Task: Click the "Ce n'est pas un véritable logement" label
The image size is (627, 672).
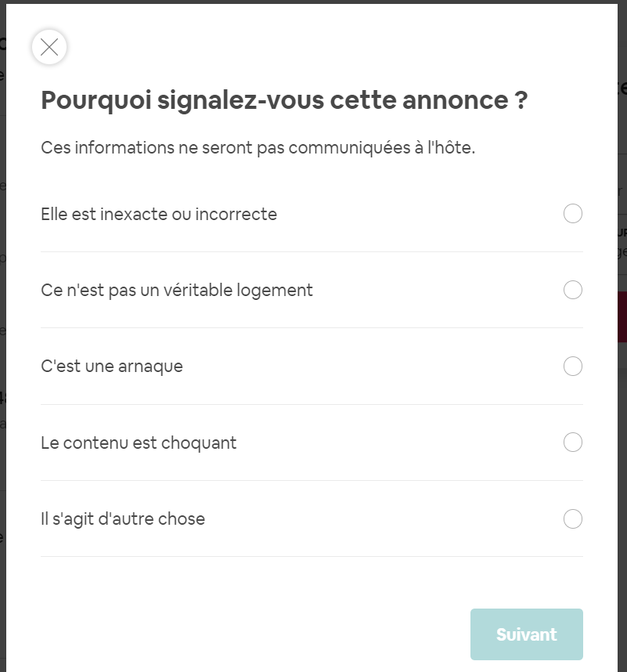Action: [176, 290]
